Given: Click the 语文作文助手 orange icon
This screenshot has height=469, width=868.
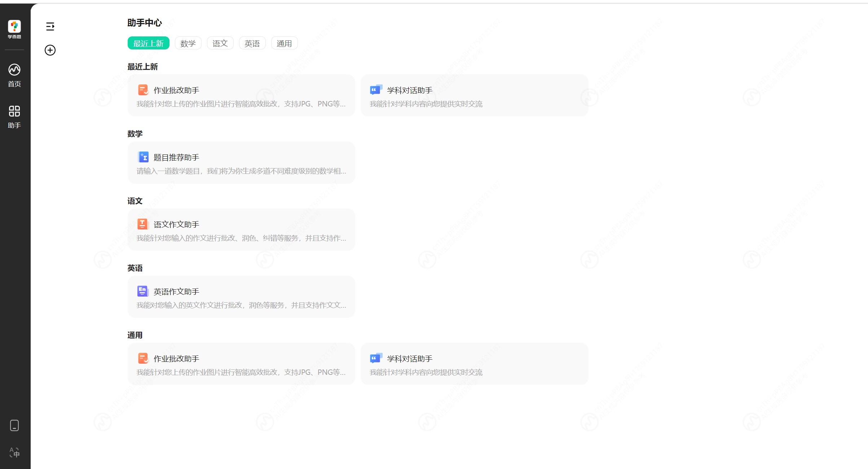Looking at the screenshot, I should pyautogui.click(x=143, y=224).
